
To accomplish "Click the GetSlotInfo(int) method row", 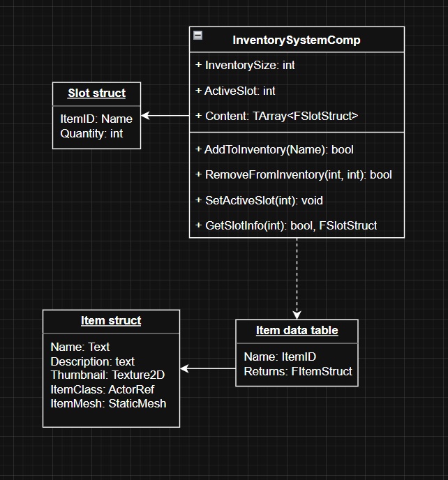I will 286,225.
